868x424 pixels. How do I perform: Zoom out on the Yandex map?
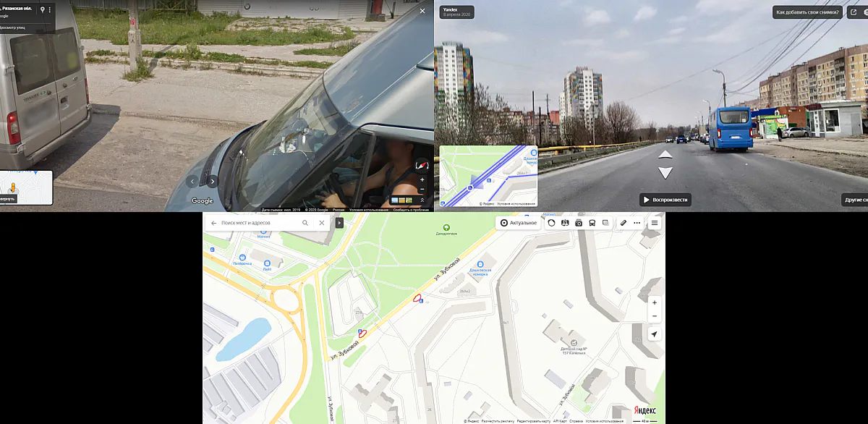coord(655,316)
